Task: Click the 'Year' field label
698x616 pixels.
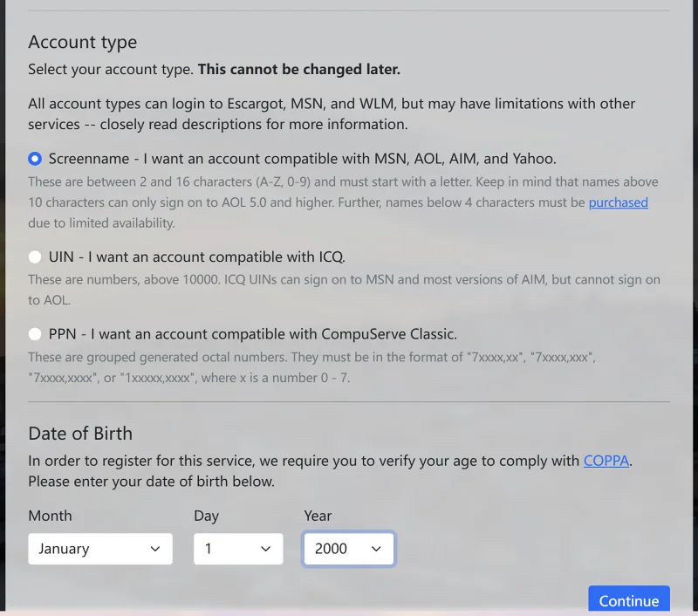Action: (318, 516)
